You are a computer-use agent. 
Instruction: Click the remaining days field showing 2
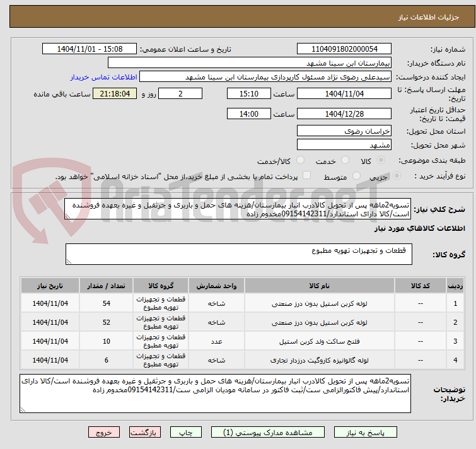coord(180,93)
